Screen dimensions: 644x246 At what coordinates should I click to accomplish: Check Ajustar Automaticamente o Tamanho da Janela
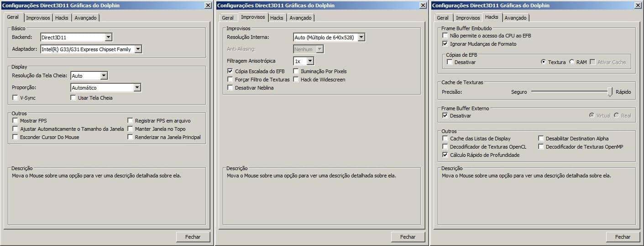(16, 129)
